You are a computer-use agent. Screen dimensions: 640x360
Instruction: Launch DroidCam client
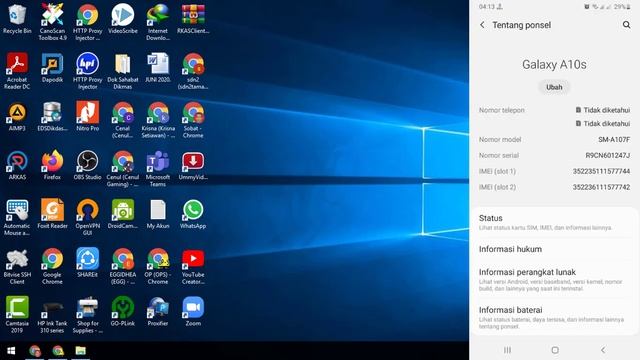[123, 214]
